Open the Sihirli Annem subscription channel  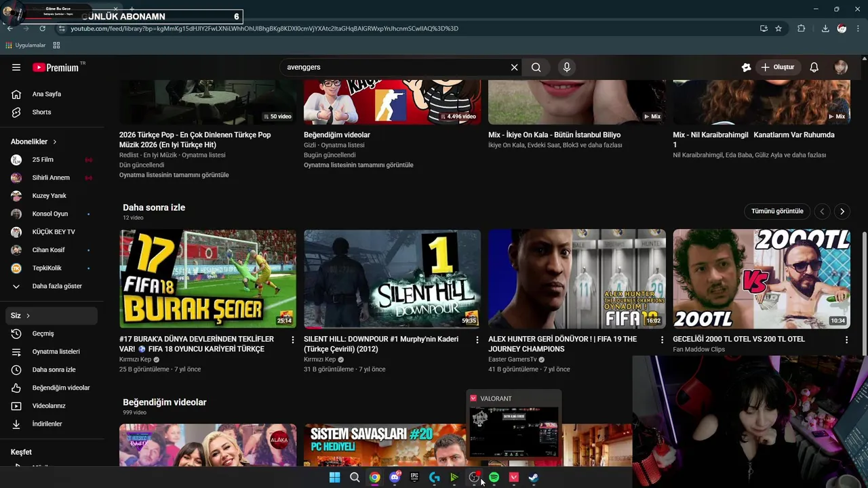pos(52,178)
